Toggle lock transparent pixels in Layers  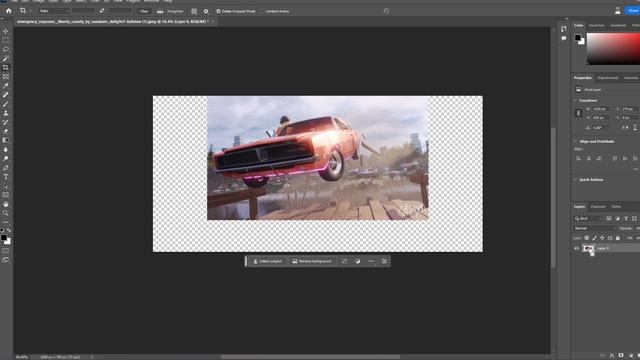[x=587, y=238]
